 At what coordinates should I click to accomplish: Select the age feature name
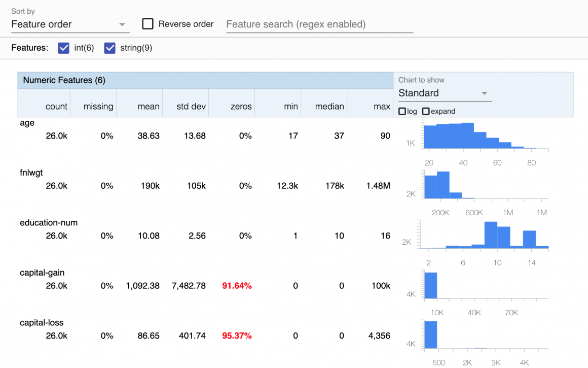pos(27,123)
